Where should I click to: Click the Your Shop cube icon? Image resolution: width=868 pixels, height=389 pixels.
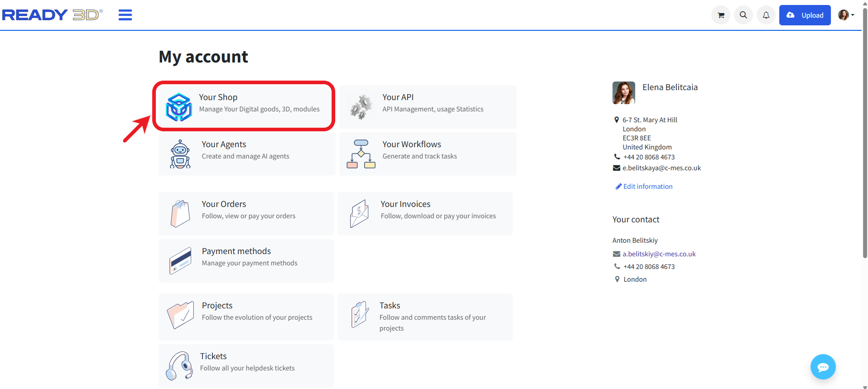coord(179,107)
